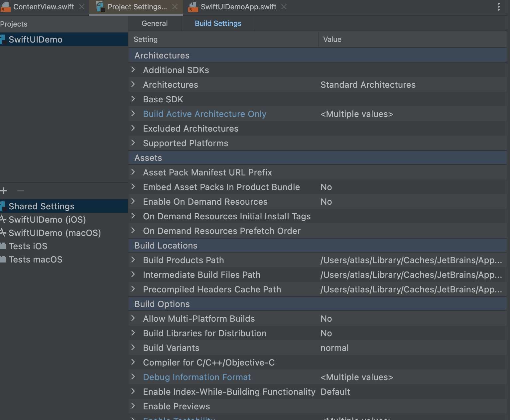This screenshot has height=420, width=510.
Task: Expand the Base SDK setting
Action: 133,99
